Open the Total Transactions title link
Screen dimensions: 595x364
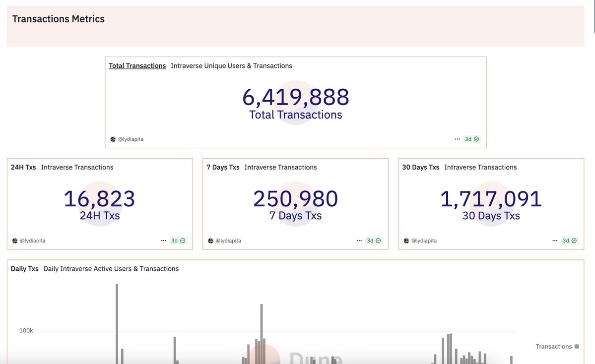(x=137, y=65)
